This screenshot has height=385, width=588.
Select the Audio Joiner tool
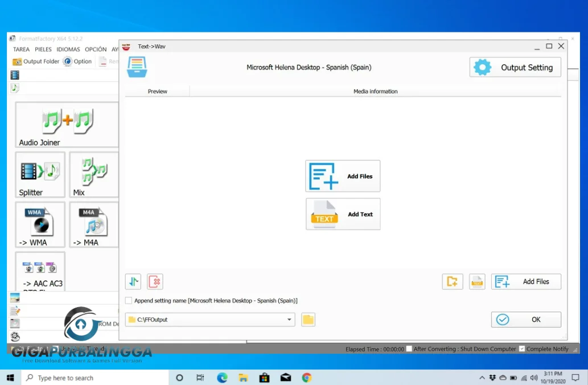(x=67, y=125)
